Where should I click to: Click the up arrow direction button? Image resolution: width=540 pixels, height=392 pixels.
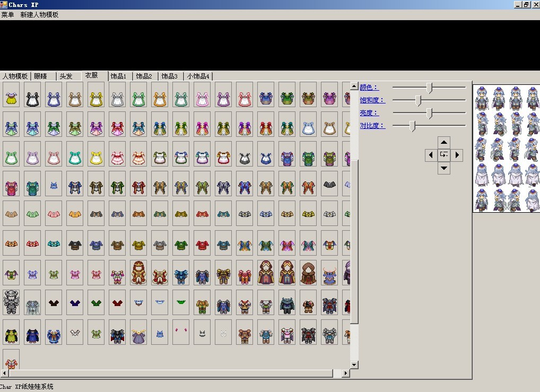(x=444, y=142)
